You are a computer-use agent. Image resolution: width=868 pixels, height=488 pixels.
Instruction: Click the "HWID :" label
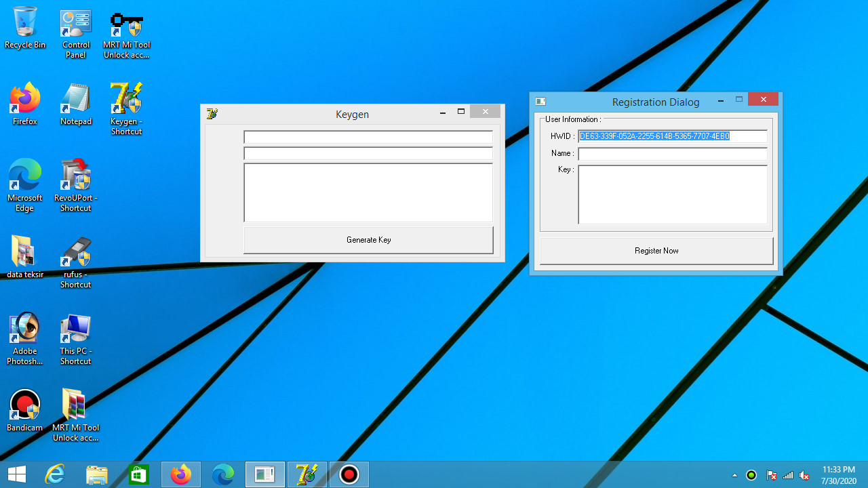point(563,136)
